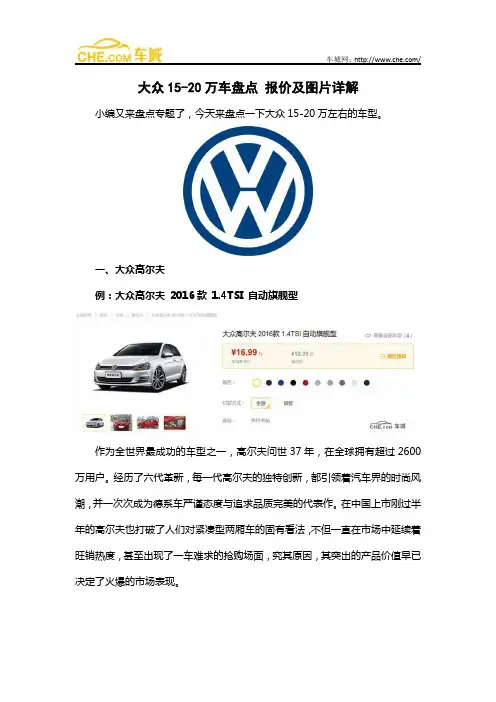Open the http://www.che.com/ link in header
Screen dimensions: 496x702
387,59
